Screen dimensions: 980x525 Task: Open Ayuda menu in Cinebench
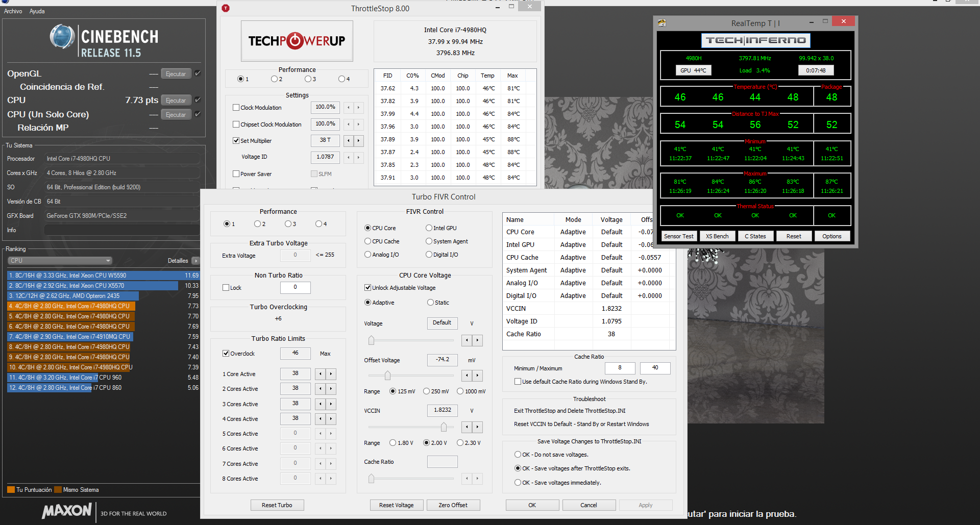[37, 11]
